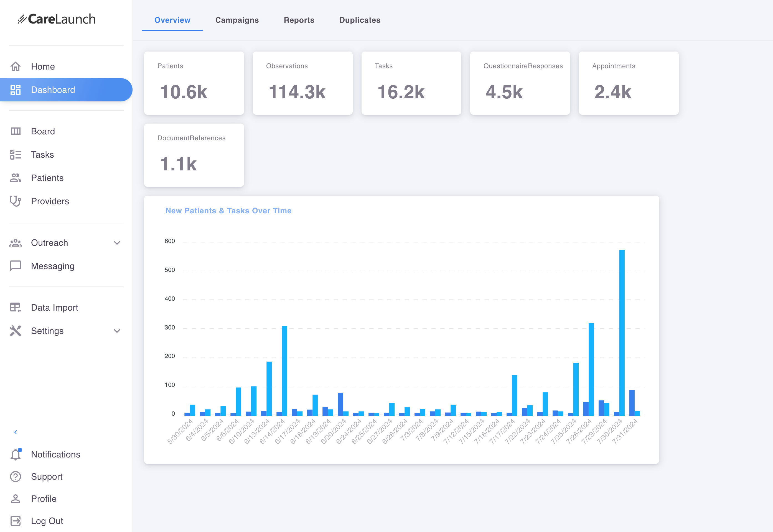Open the Providers page
Image resolution: width=773 pixels, height=532 pixels.
coord(66,201)
